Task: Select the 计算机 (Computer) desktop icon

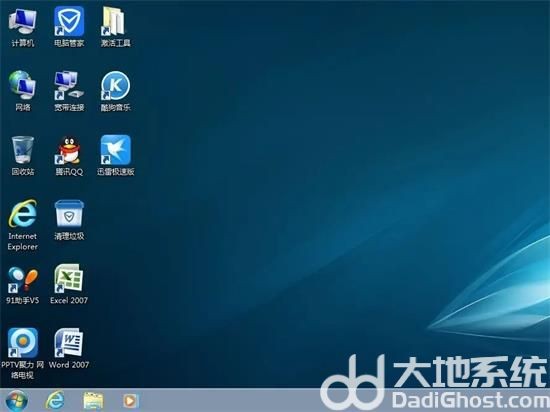Action: (22, 22)
